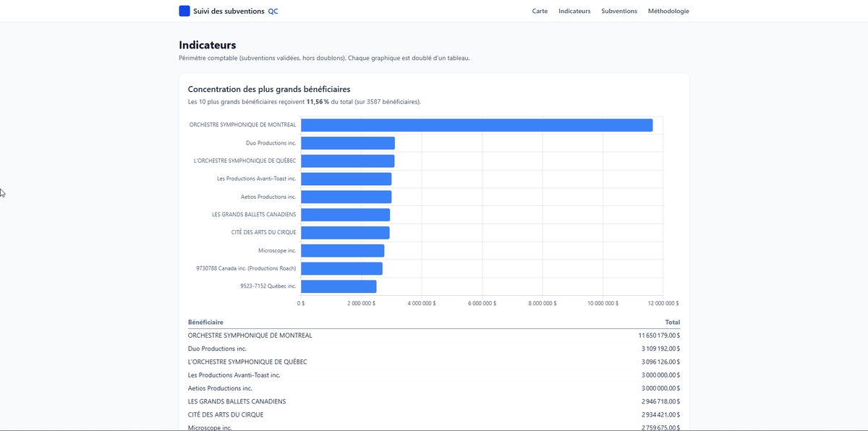Go to the Subventions navigation item

pyautogui.click(x=619, y=11)
